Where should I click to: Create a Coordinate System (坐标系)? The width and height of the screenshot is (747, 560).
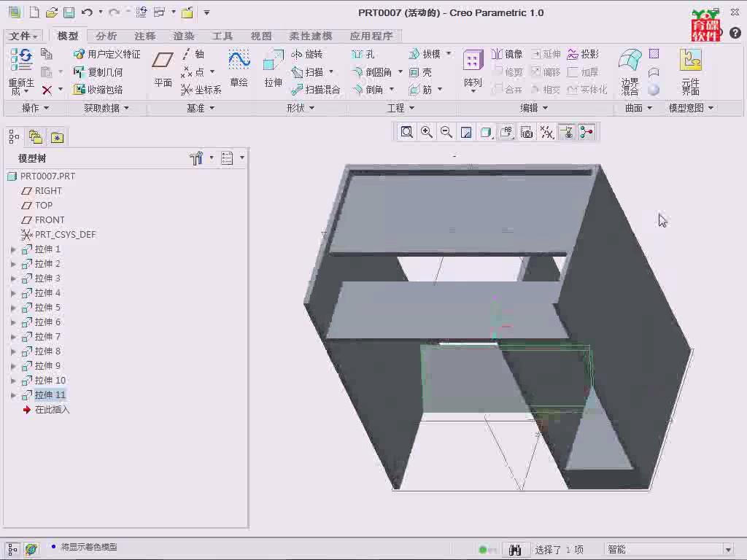pyautogui.click(x=201, y=90)
